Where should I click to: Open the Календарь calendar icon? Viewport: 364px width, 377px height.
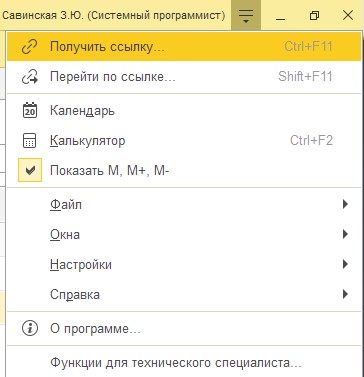point(30,110)
